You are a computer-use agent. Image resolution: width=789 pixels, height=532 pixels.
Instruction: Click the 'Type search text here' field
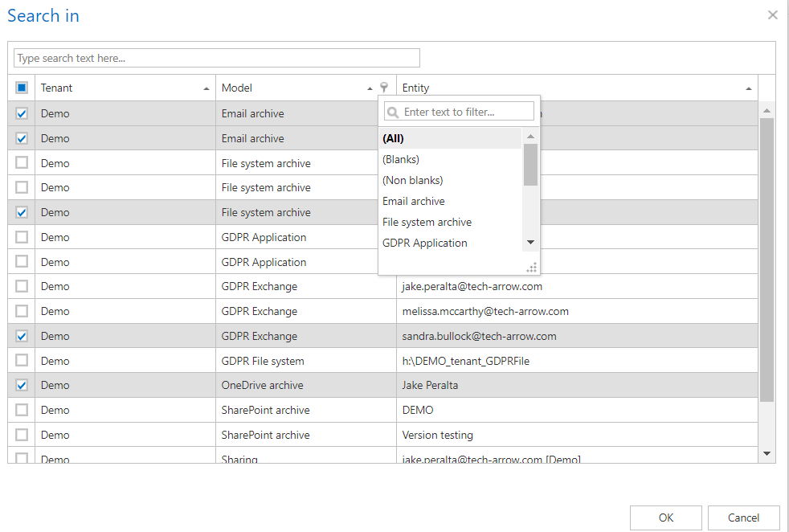[217, 58]
